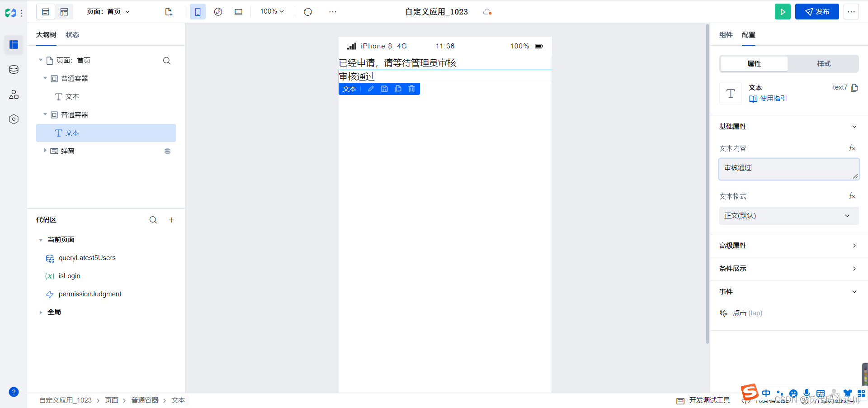Screen dimensions: 868x408
Task: Open the components and shapes sidebar icon
Action: 14,94
